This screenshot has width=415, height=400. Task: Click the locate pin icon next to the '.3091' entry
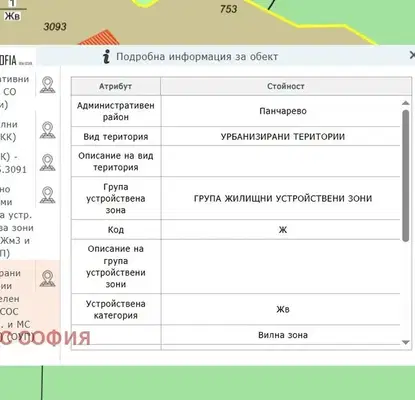coord(48,162)
